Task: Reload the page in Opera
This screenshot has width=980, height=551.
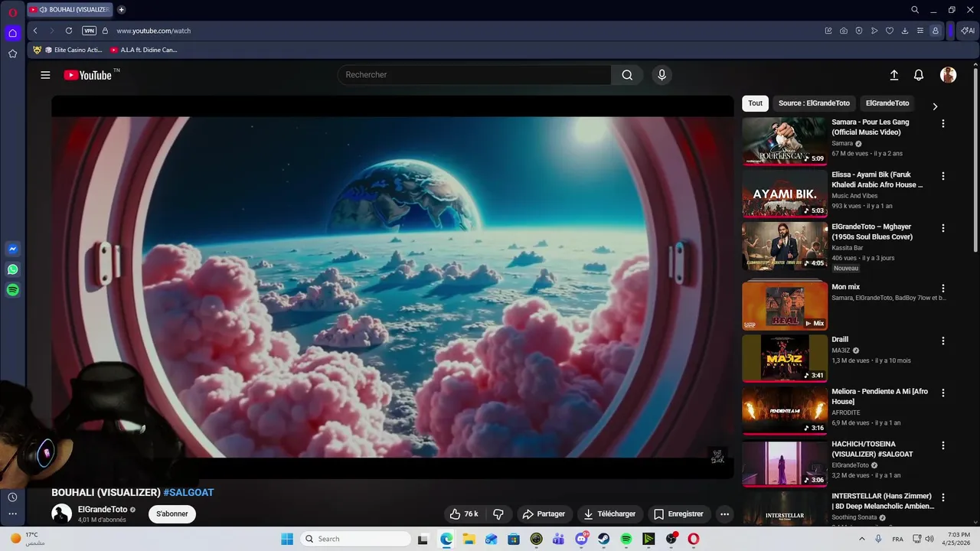Action: tap(69, 31)
